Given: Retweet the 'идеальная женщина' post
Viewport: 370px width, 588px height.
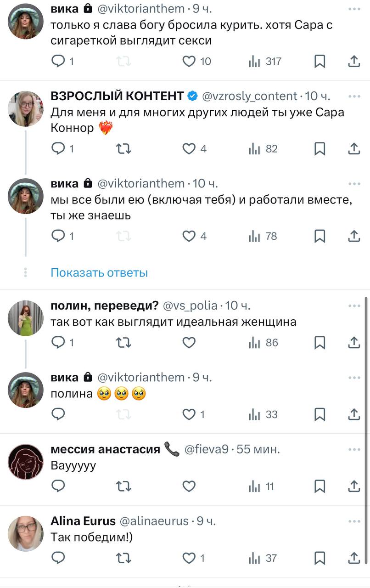Looking at the screenshot, I should [124, 343].
